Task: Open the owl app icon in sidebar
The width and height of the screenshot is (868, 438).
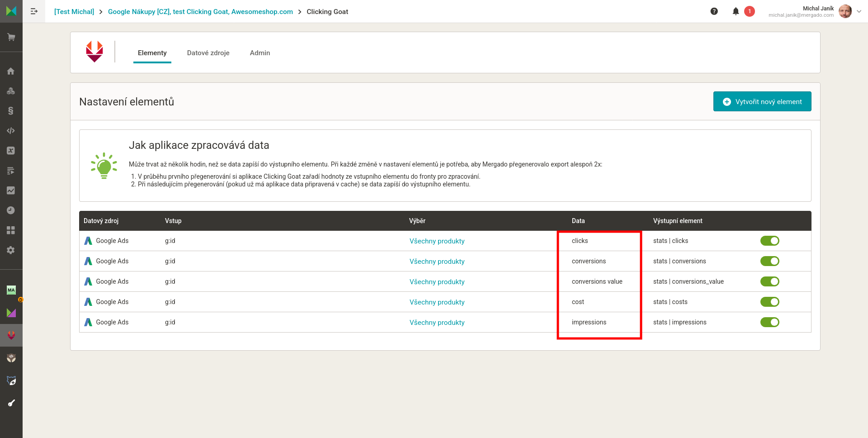Action: tap(11, 358)
